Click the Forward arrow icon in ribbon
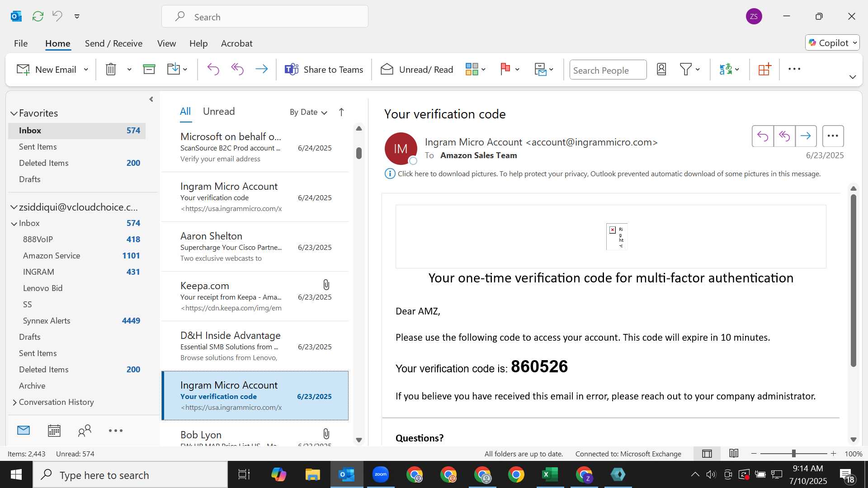 point(262,69)
